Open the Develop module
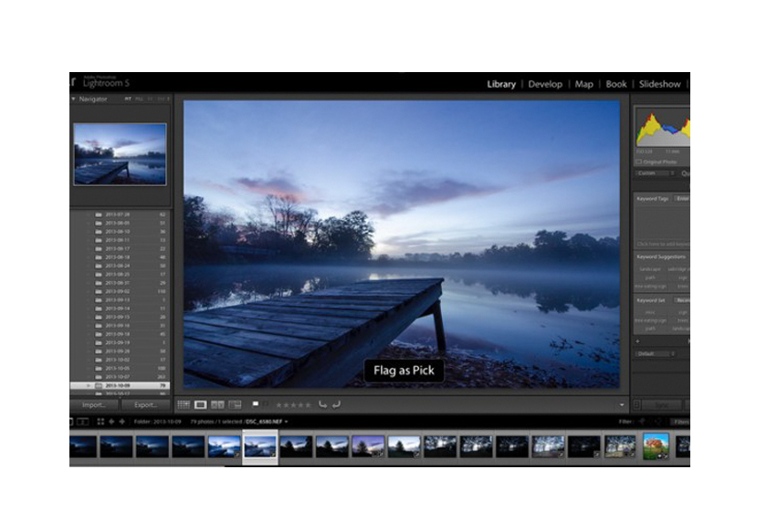 coord(548,84)
